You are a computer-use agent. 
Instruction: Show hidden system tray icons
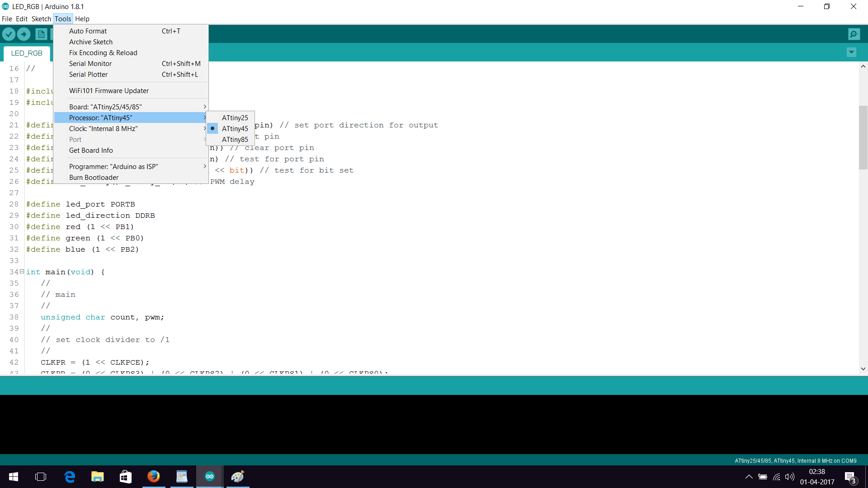(x=749, y=477)
